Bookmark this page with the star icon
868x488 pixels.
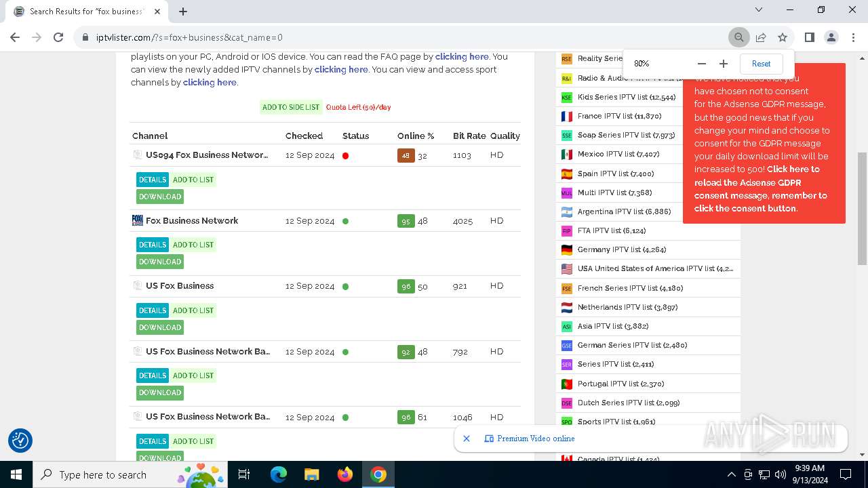click(x=783, y=37)
